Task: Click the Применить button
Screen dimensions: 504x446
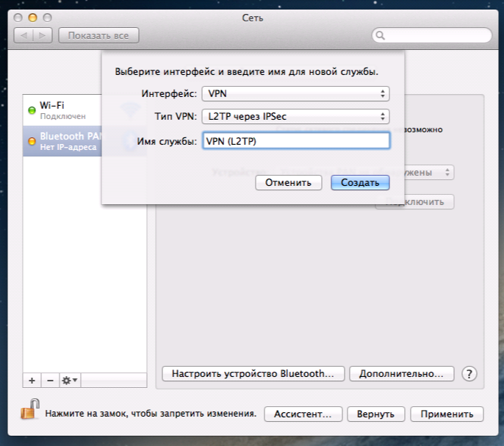Action: (447, 414)
